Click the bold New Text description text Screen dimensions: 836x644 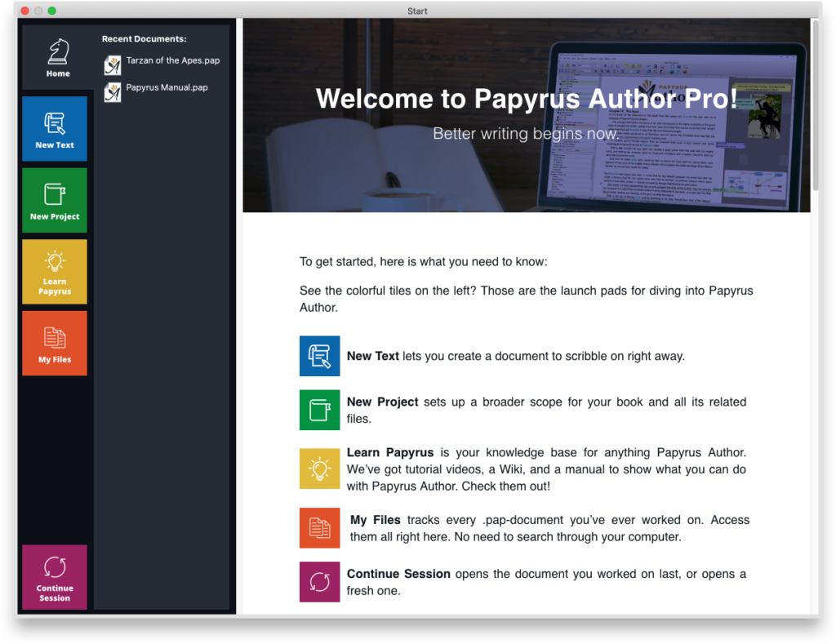(x=372, y=356)
